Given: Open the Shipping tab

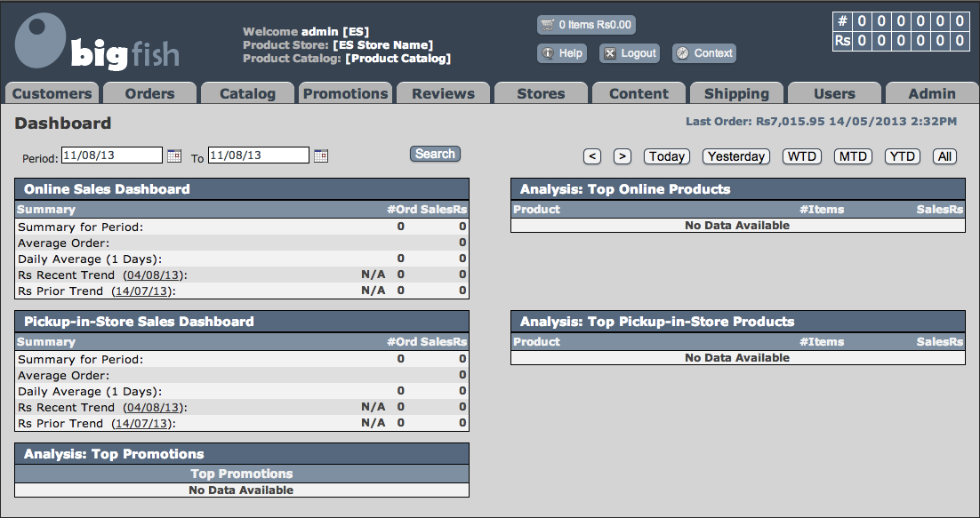Looking at the screenshot, I should (x=736, y=93).
